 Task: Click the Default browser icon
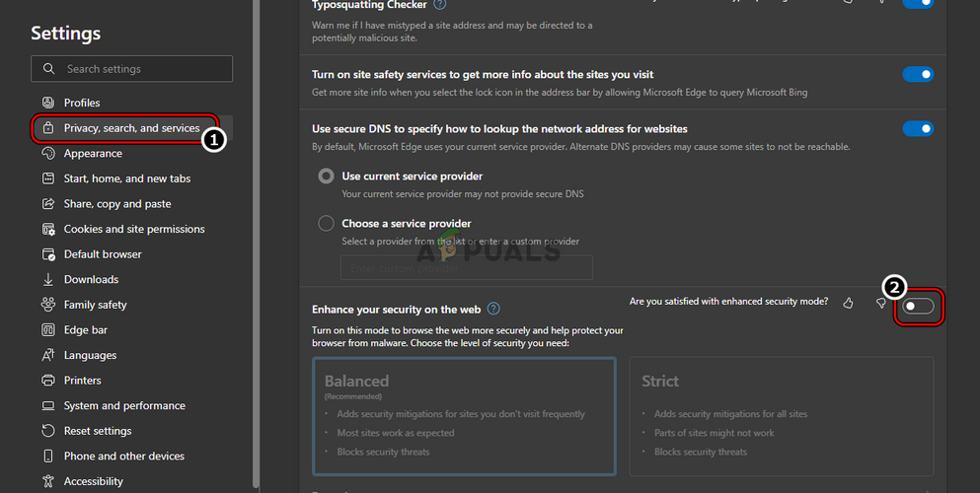[48, 254]
